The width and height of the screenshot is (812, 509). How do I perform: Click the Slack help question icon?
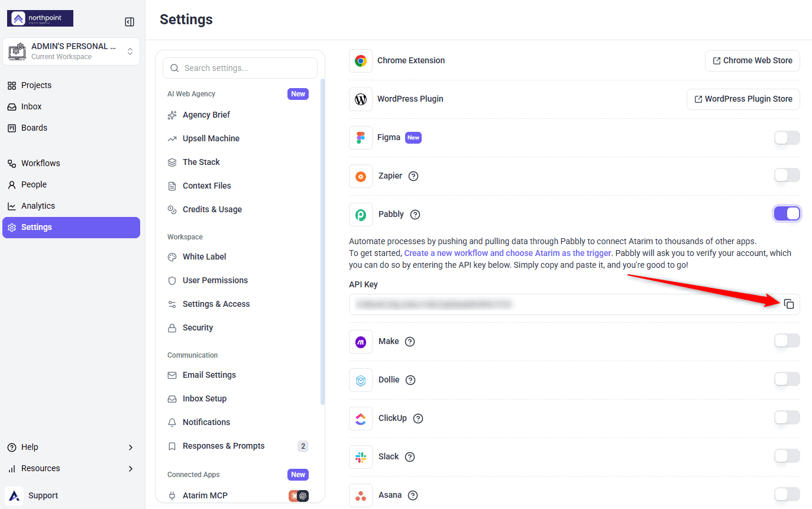[x=410, y=456]
